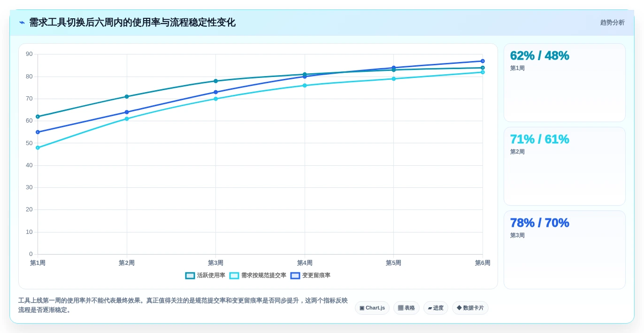Screen dimensions: 644x333
Task: Click 变更留痕率 data point at 第3周 (73)
Action: (215, 92)
